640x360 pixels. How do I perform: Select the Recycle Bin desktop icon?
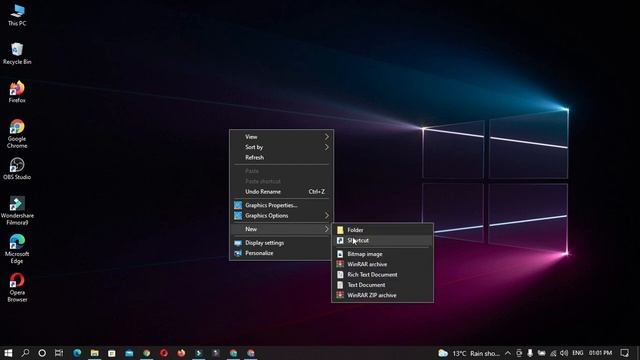(17, 53)
